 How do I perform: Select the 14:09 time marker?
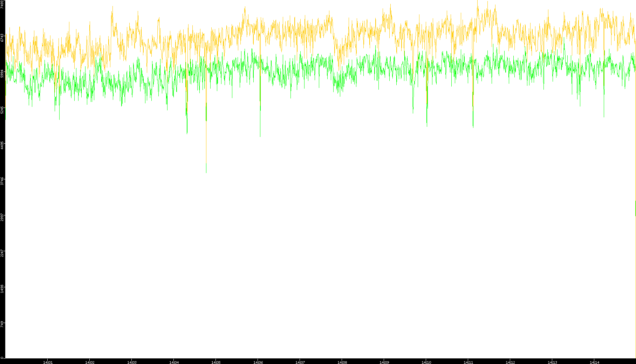[384, 362]
